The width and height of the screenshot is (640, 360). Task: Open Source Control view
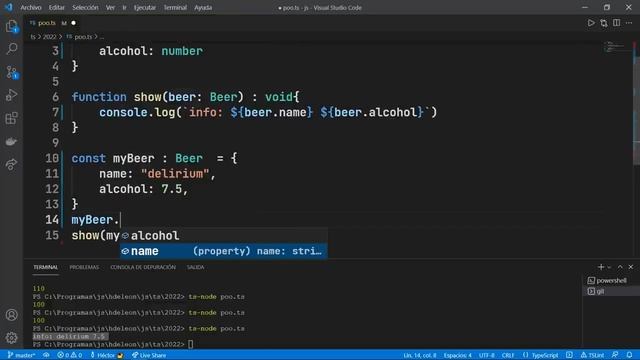coord(11,72)
